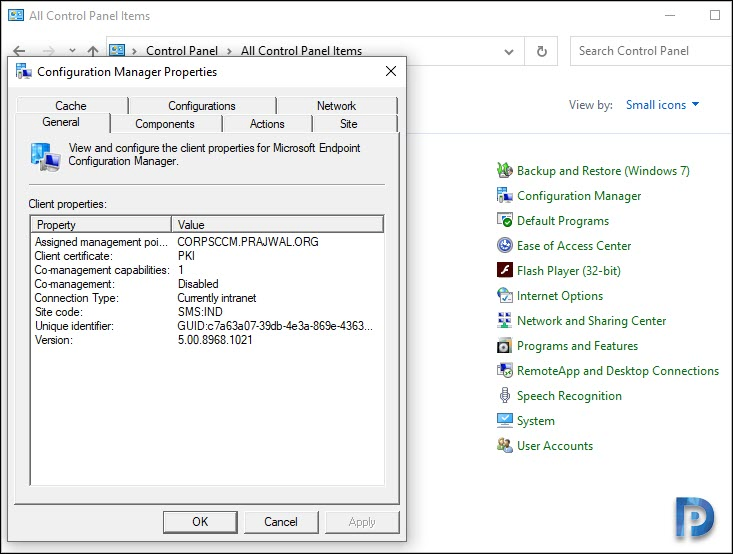
Task: Click the SMS:IND site code value
Action: [200, 312]
